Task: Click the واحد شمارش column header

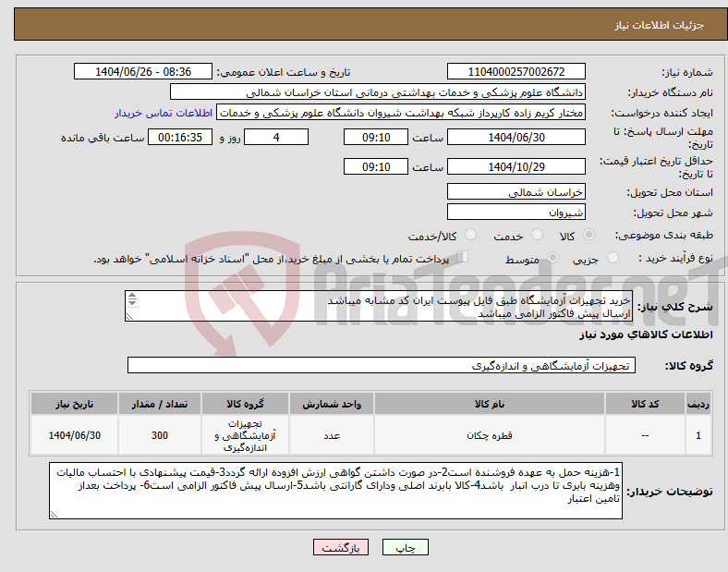Action: pos(332,404)
